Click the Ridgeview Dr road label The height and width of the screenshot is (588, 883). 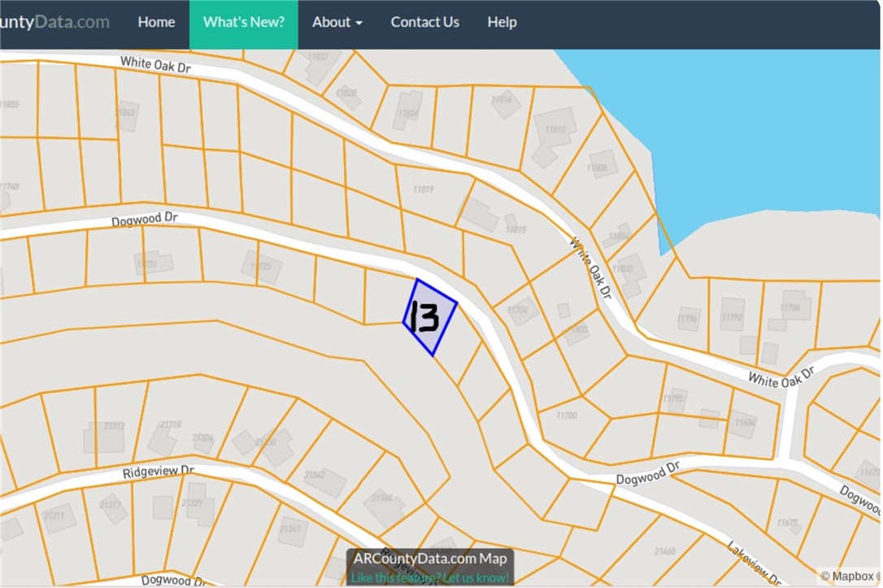tap(159, 472)
